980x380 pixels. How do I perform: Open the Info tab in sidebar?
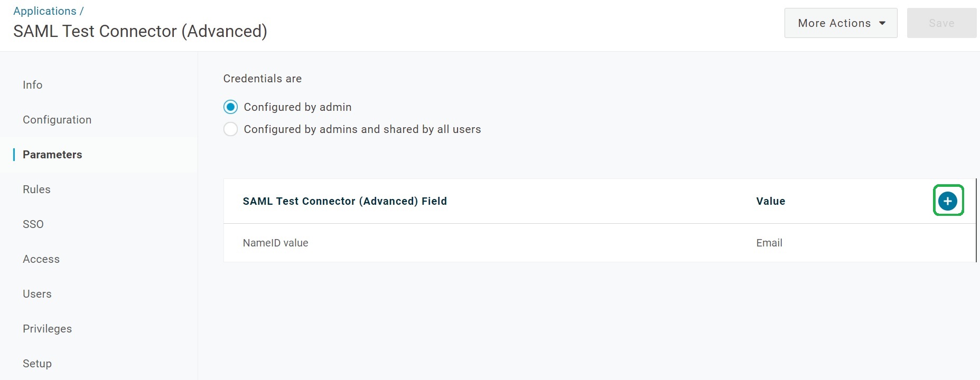[x=33, y=85]
